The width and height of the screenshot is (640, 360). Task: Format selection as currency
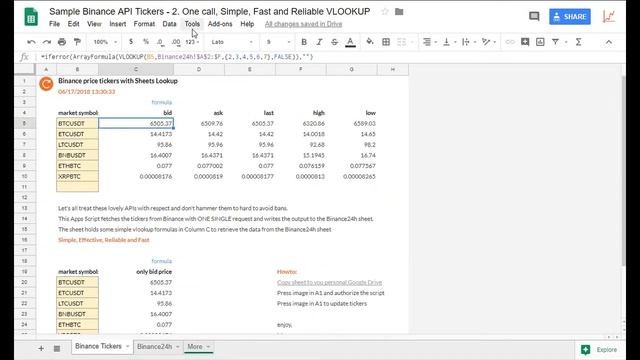(131, 42)
